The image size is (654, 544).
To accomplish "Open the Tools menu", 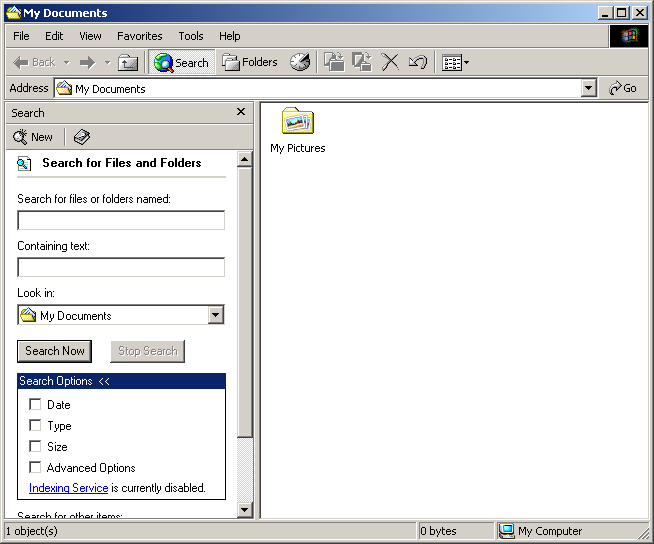I will click(190, 36).
